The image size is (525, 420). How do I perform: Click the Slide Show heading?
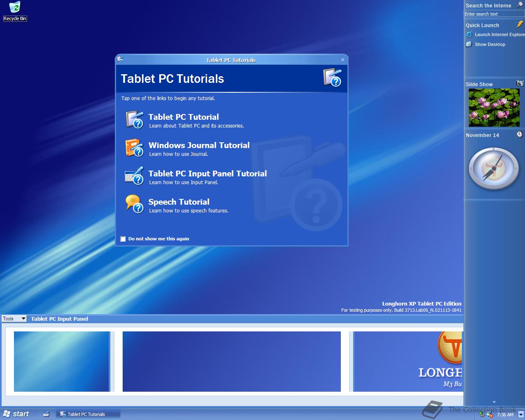tap(479, 84)
